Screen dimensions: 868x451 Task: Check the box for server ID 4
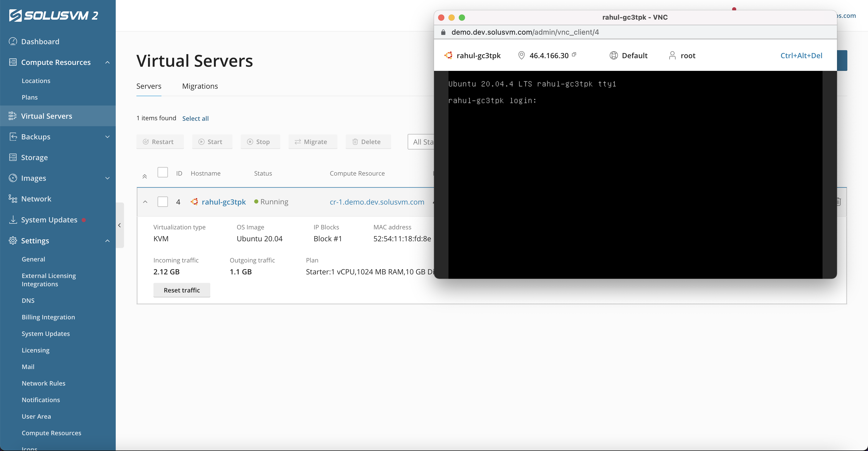pos(163,202)
